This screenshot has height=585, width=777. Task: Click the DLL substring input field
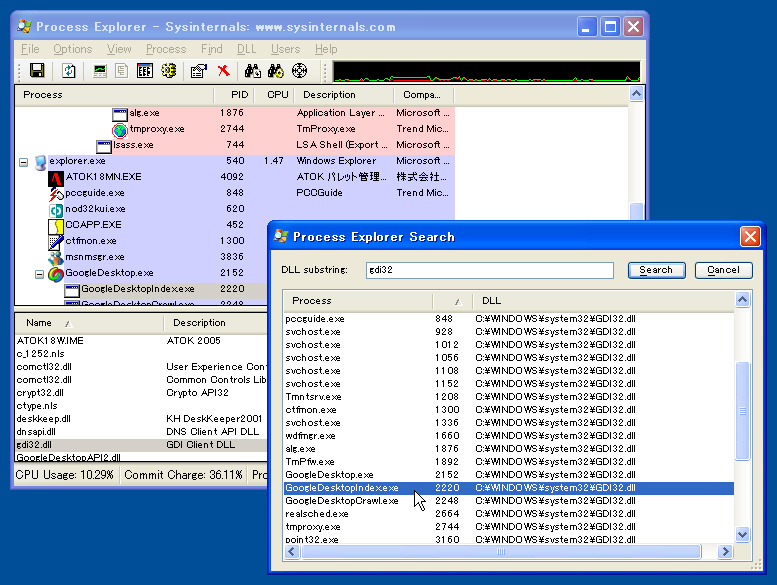point(490,270)
